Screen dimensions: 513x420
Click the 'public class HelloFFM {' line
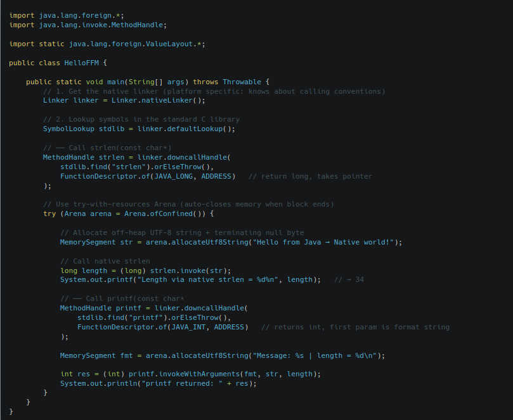(x=58, y=63)
